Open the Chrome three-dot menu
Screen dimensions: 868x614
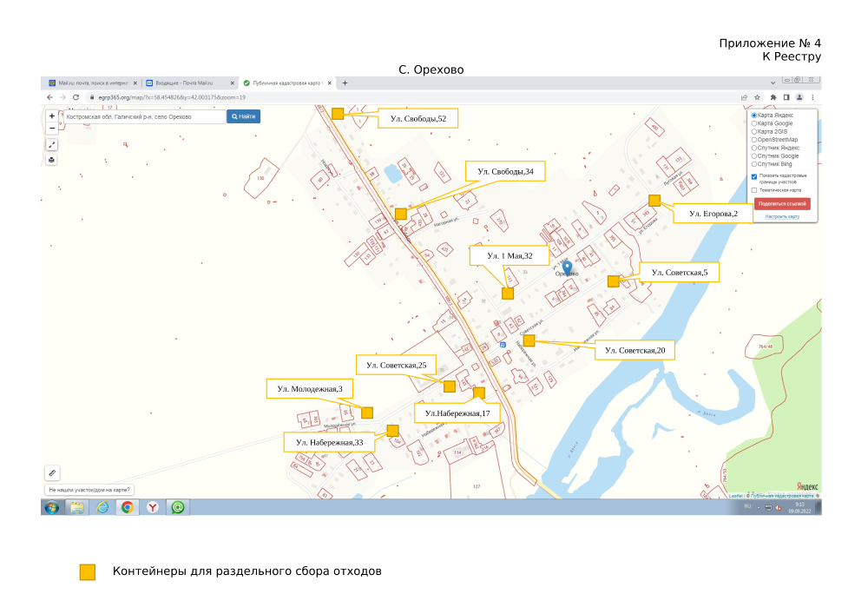[x=812, y=97]
